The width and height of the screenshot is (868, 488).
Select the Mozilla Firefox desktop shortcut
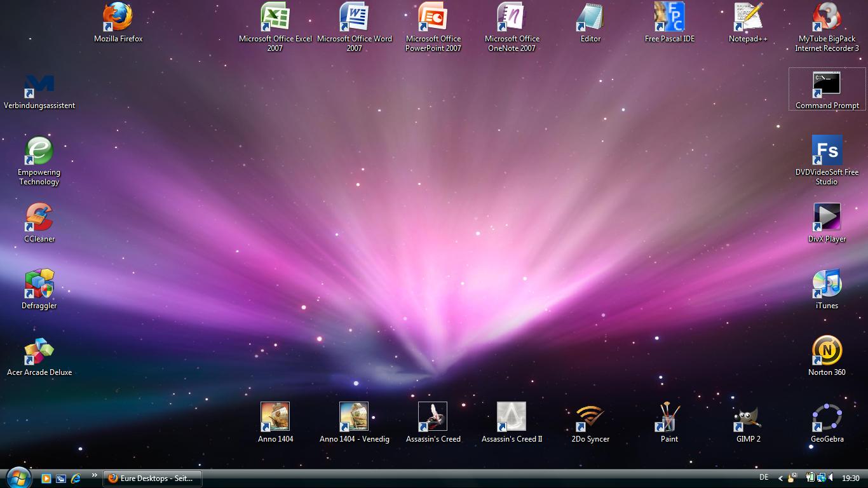[x=118, y=23]
